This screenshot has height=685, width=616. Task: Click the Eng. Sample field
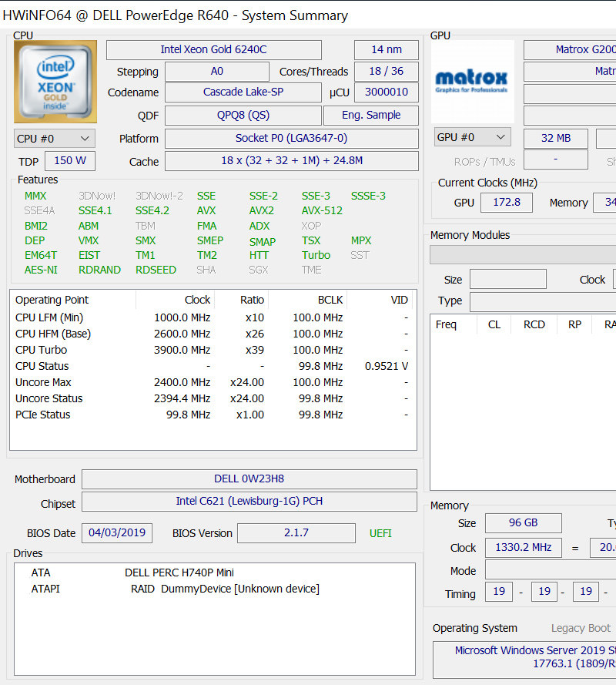pos(371,116)
